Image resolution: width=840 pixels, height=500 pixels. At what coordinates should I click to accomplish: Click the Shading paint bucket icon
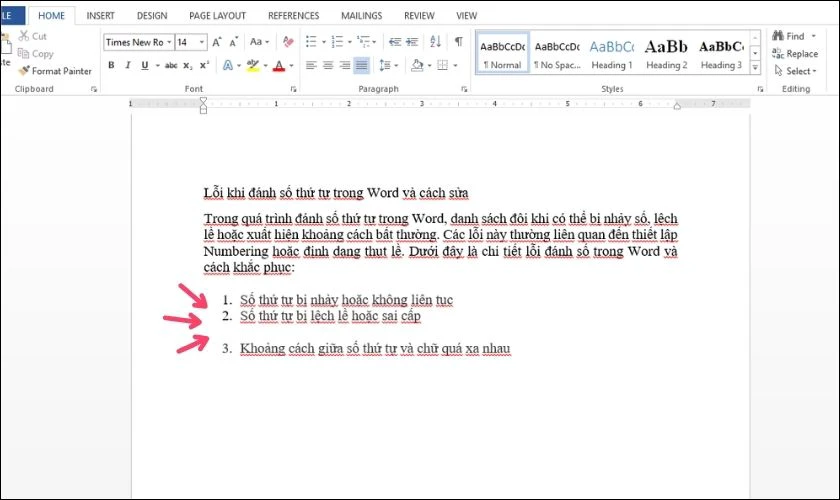[x=417, y=65]
